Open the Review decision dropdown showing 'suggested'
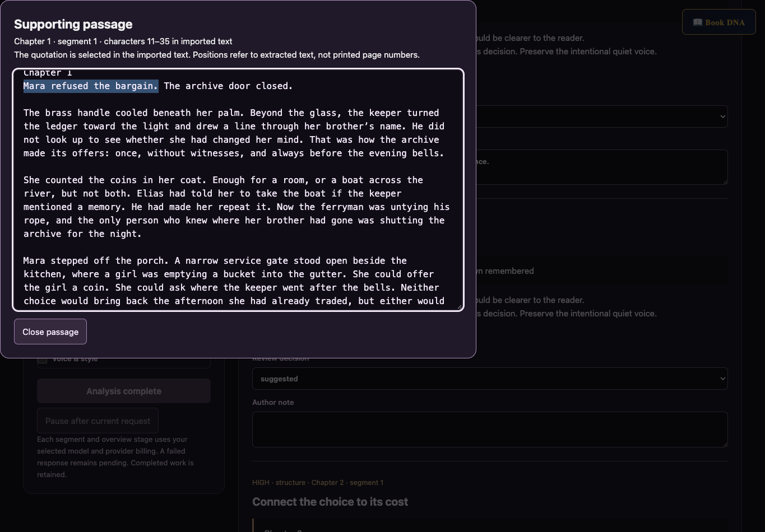Screen dimensions: 765x532 coord(490,379)
